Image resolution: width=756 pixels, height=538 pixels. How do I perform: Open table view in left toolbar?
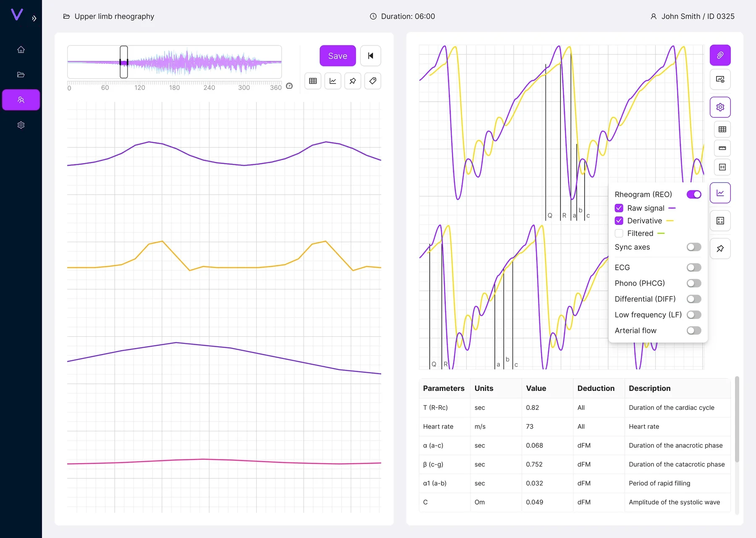[x=313, y=81]
